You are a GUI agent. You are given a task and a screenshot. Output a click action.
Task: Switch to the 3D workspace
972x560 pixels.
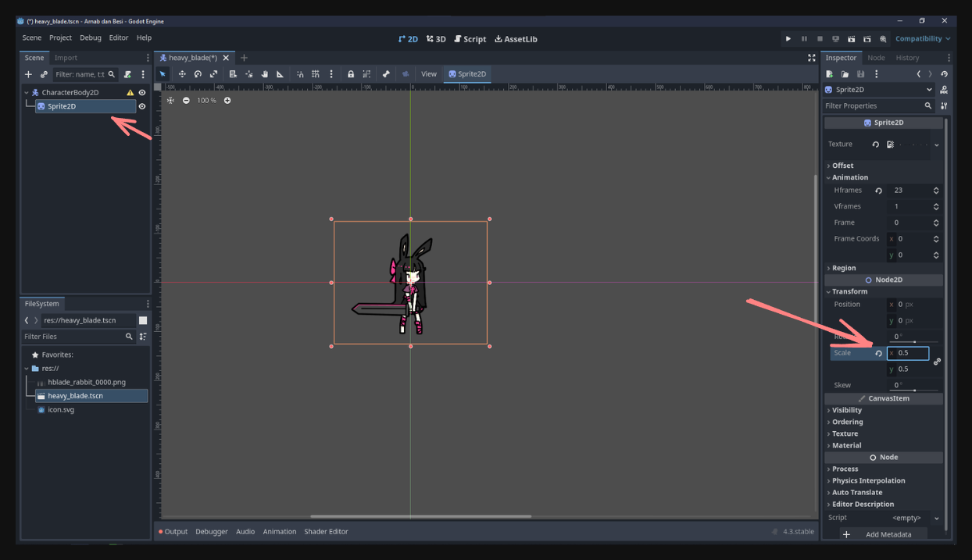[436, 39]
